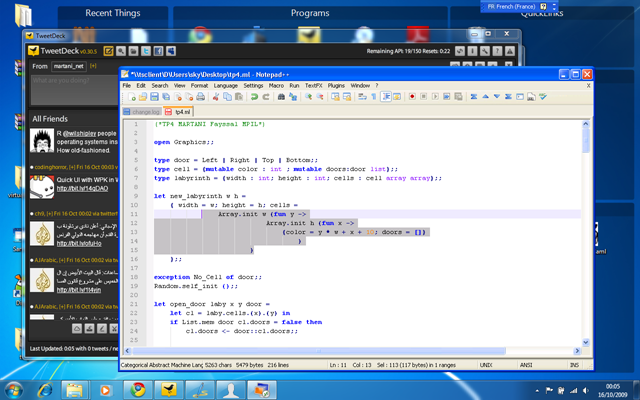This screenshot has height=400, width=640.
Task: Save the file with the floppy disk icon
Action: click(154, 97)
